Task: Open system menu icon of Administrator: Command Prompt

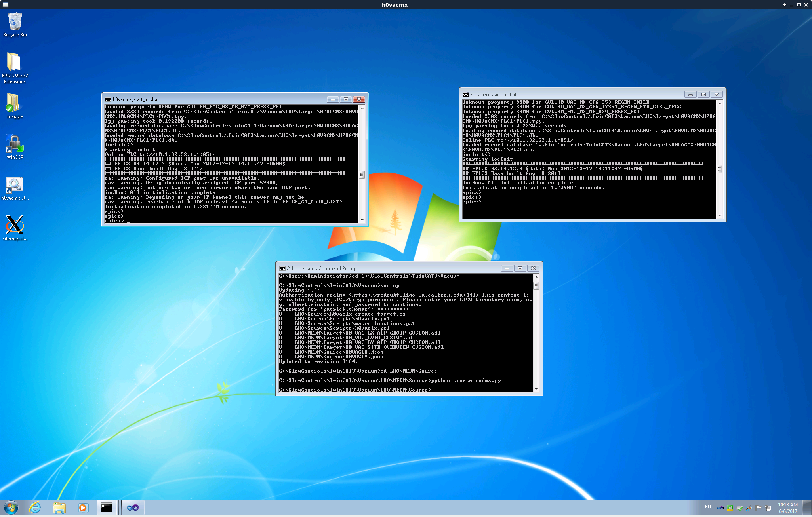Action: 282,268
